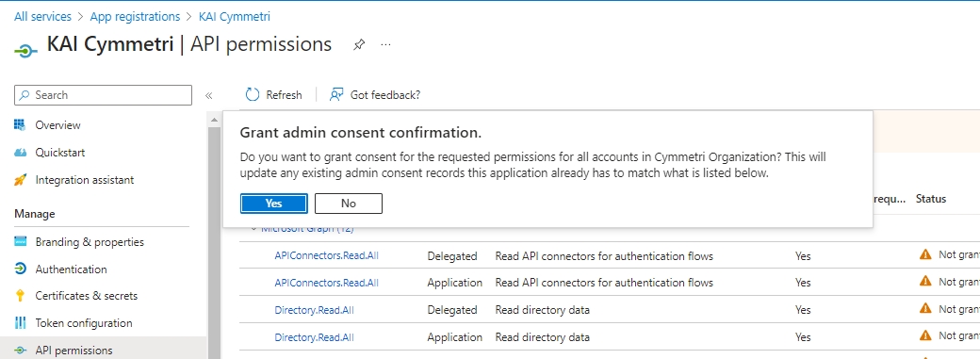Click the Token configuration icon
980x359 pixels.
(20, 323)
